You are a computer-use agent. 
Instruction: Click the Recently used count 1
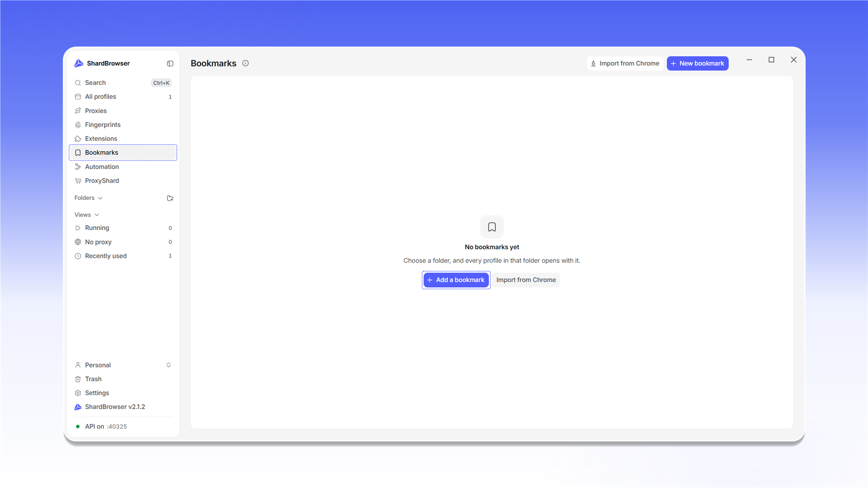click(x=170, y=256)
